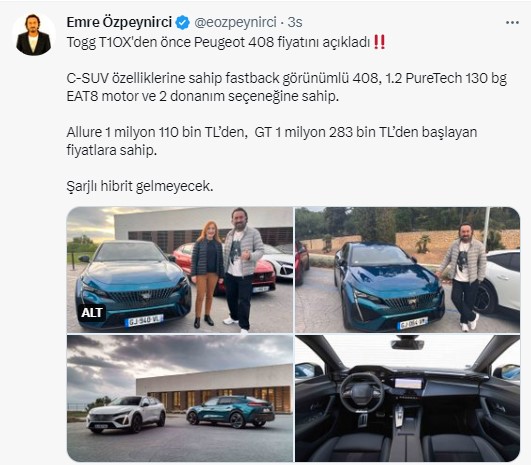This screenshot has height=465, width=531.
Task: Click the 3s timestamp of the tweet
Action: [x=295, y=22]
